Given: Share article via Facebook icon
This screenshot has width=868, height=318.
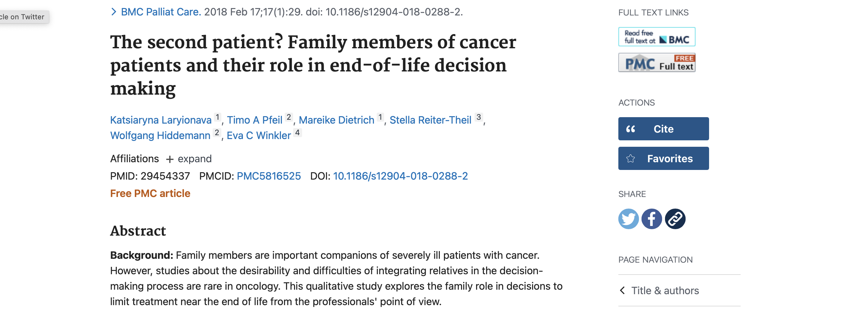Looking at the screenshot, I should click(x=651, y=219).
